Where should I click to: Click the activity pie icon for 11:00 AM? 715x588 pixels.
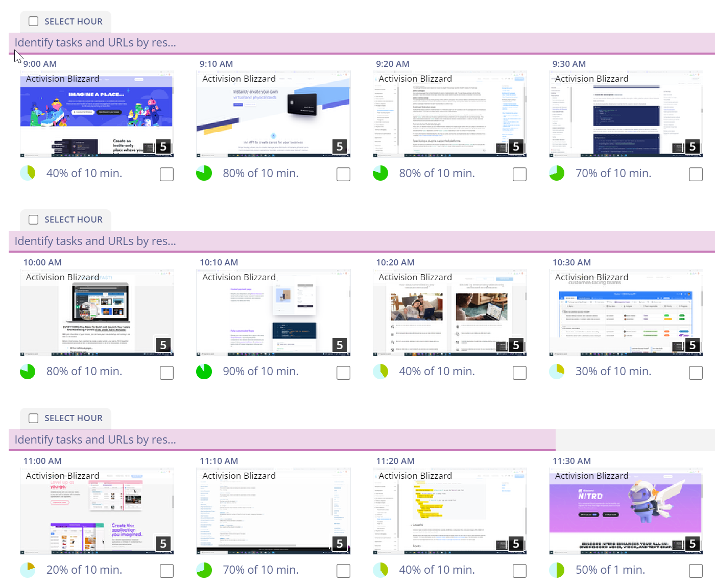28,570
